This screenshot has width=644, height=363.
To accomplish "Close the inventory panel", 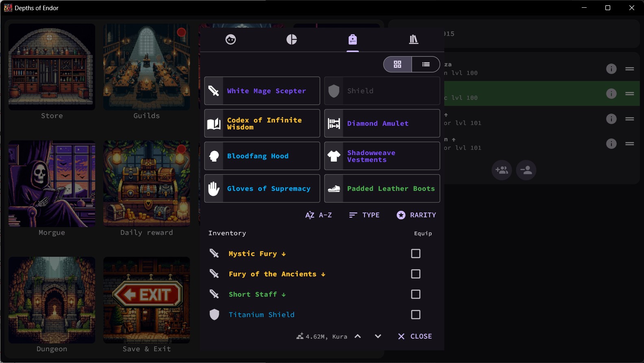I will click(x=415, y=336).
